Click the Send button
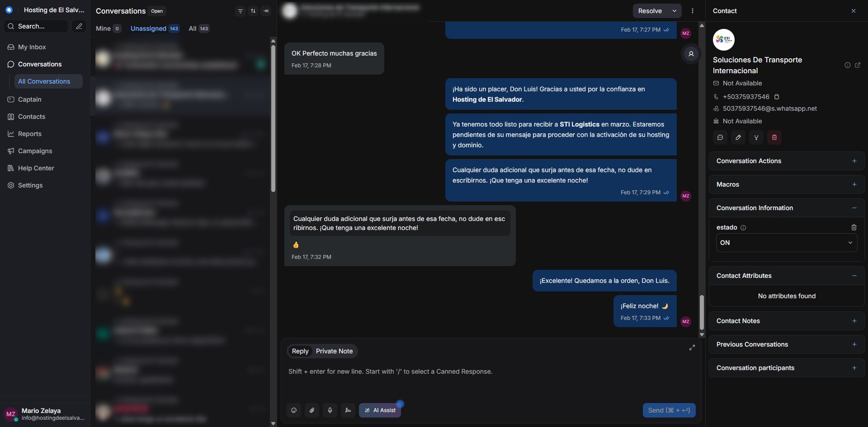The height and width of the screenshot is (427, 868). click(x=669, y=410)
